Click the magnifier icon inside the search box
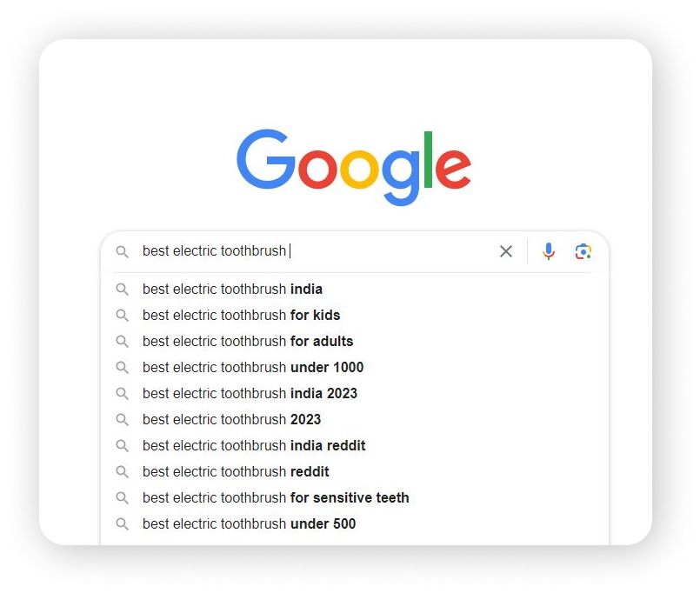This screenshot has height=593, width=700. 123,251
